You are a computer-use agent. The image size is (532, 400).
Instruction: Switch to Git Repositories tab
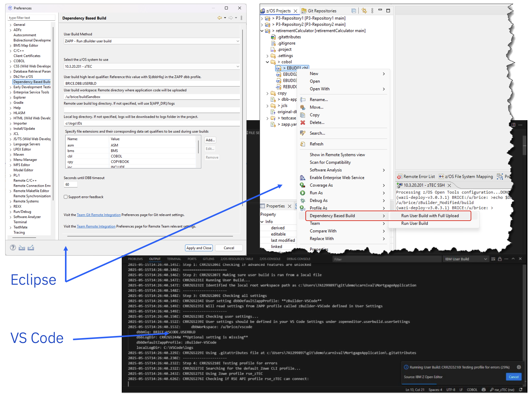pyautogui.click(x=319, y=11)
